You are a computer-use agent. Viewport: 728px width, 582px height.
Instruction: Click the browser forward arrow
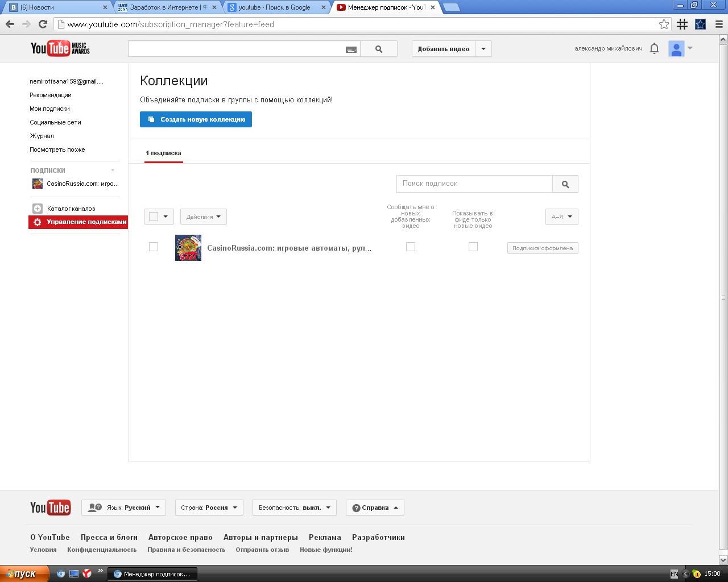pyautogui.click(x=26, y=24)
